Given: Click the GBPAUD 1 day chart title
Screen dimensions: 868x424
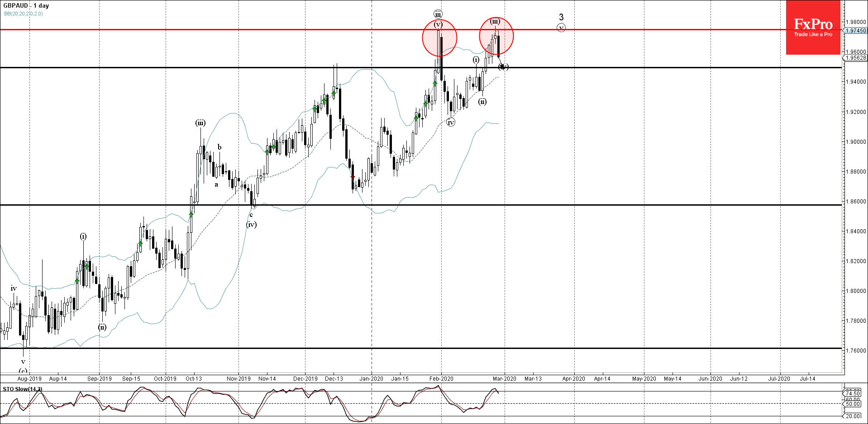Looking at the screenshot, I should [x=26, y=6].
